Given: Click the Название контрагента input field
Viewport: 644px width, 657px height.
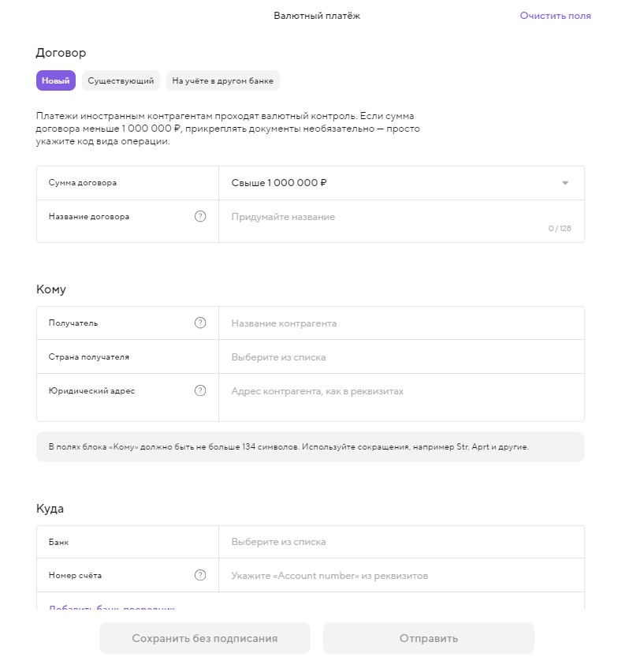Looking at the screenshot, I should pos(400,323).
